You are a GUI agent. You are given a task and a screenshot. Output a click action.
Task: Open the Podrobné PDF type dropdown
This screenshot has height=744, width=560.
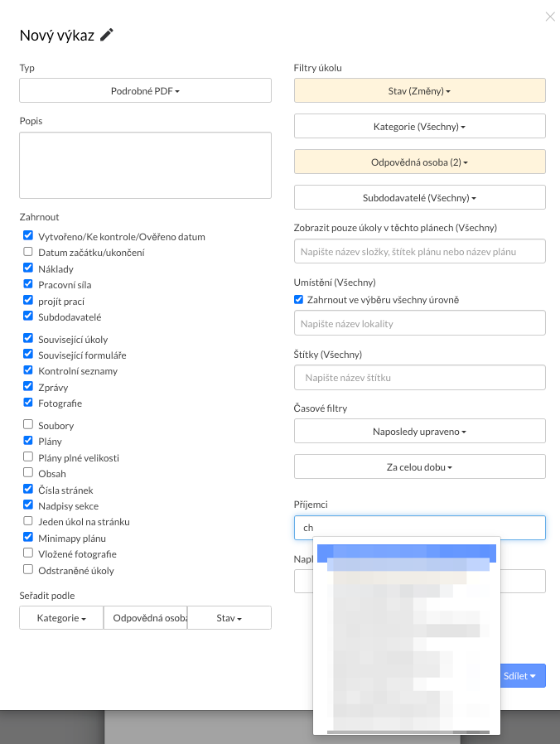pyautogui.click(x=145, y=90)
